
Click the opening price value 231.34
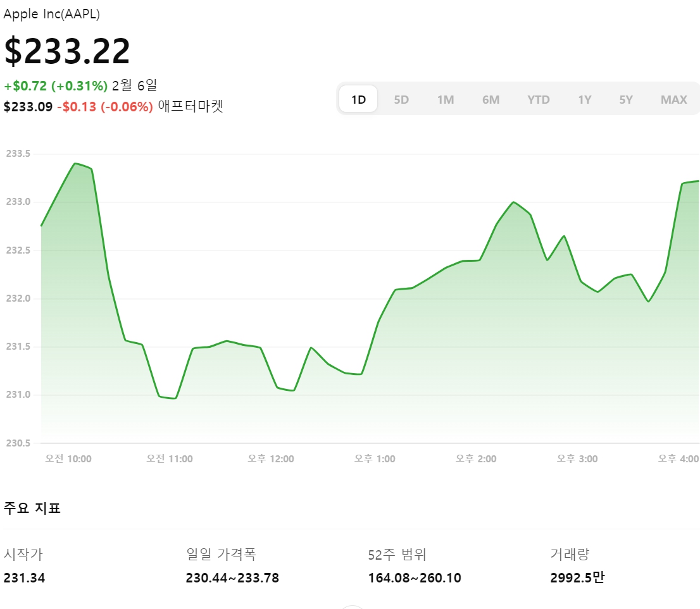tap(24, 578)
